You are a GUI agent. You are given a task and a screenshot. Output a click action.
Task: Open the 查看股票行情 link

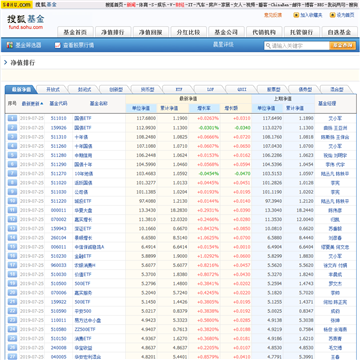click(x=79, y=45)
